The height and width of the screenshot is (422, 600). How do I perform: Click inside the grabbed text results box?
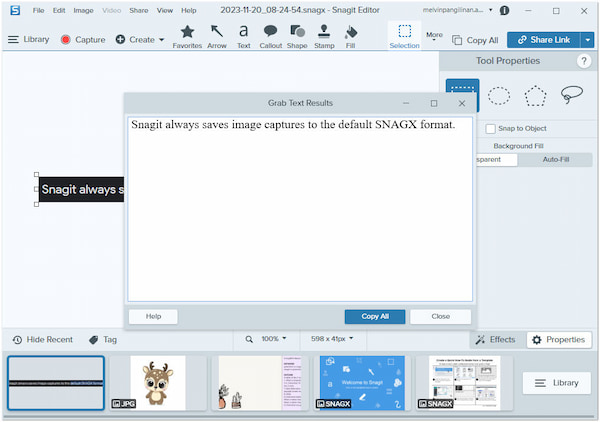[x=300, y=209]
